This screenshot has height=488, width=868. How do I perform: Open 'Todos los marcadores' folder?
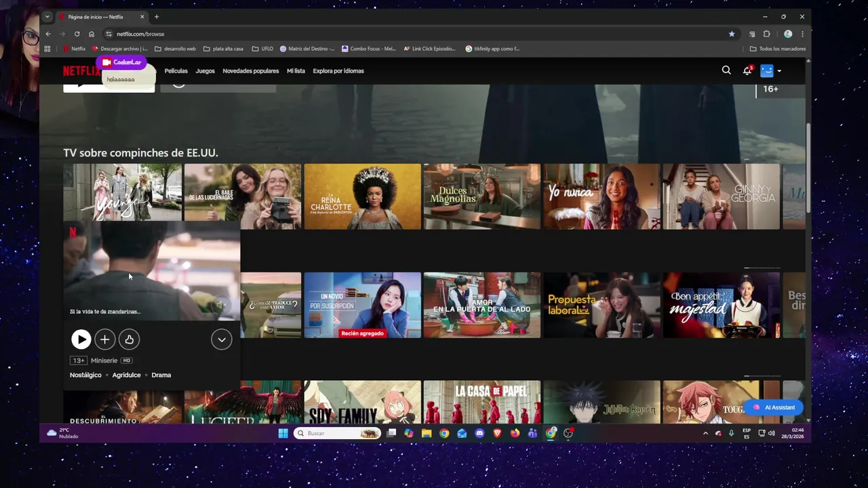pos(778,49)
